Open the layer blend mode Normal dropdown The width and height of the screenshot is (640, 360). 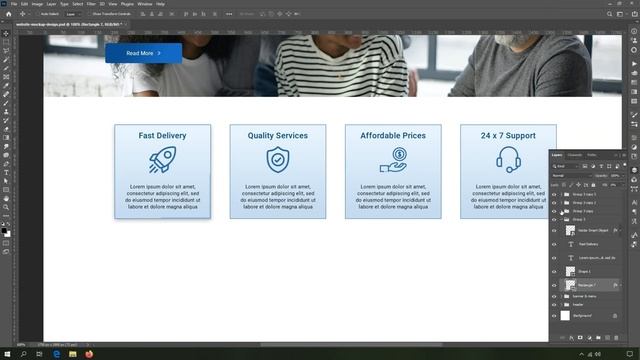tap(571, 176)
